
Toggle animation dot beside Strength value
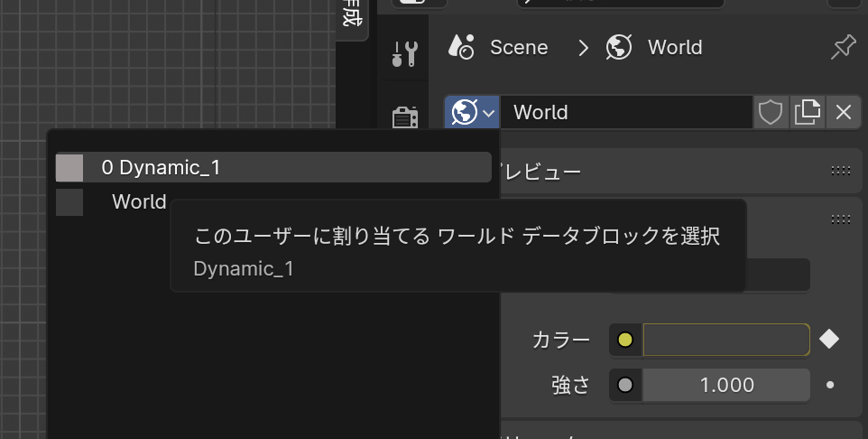[x=830, y=385]
